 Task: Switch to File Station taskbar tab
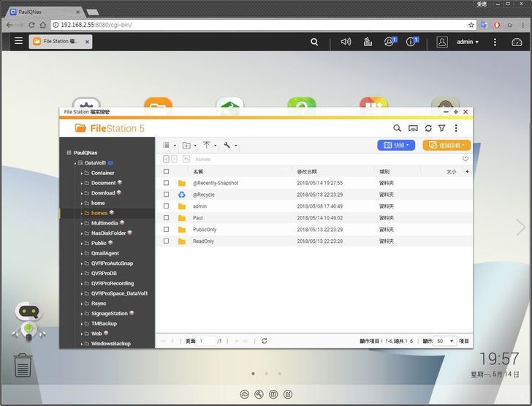click(60, 42)
